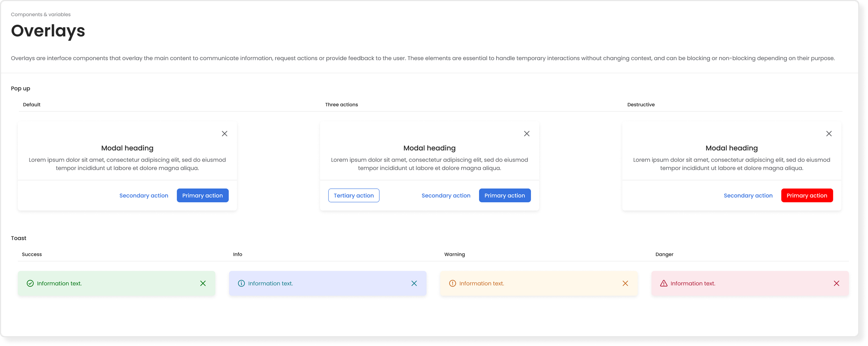
Task: Choose Secondary action in Destructive pop-up
Action: tap(748, 195)
